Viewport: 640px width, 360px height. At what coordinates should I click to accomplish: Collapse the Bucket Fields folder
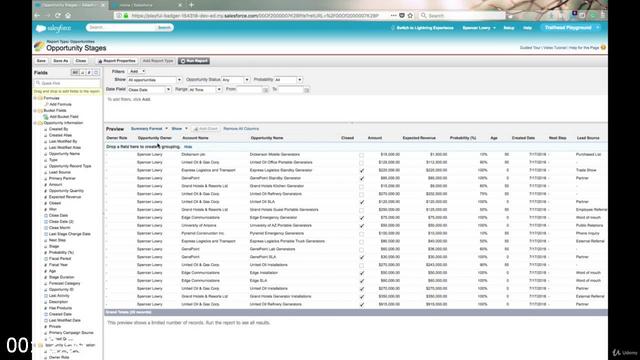click(x=36, y=111)
